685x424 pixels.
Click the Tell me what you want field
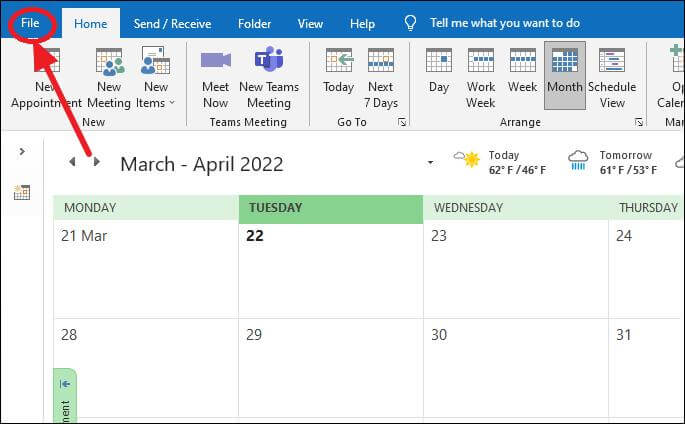point(505,23)
